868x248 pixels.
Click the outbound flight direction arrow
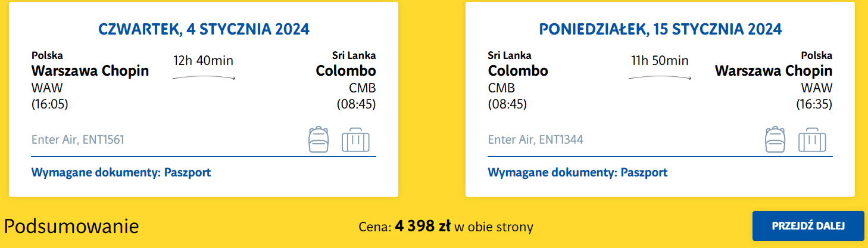click(204, 77)
